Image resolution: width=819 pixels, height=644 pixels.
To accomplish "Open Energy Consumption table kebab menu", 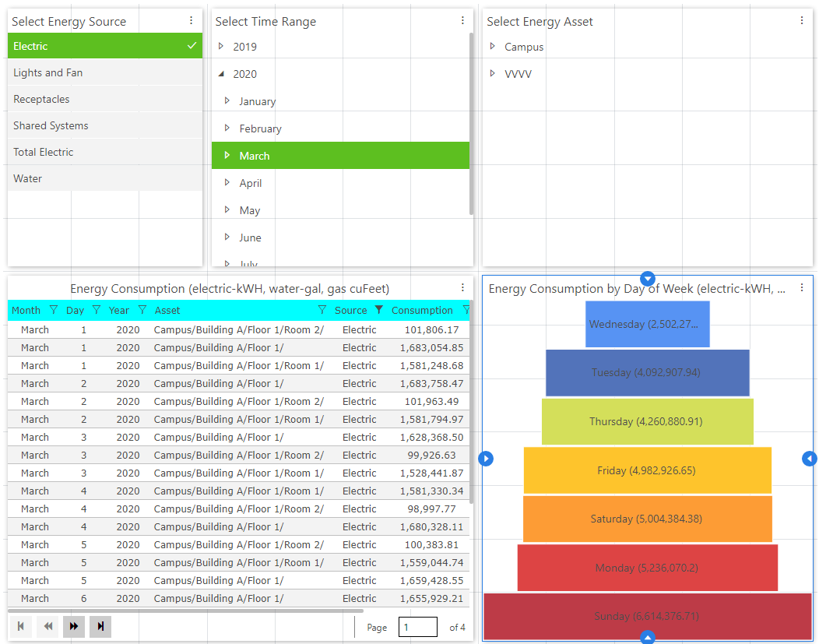I will point(462,288).
